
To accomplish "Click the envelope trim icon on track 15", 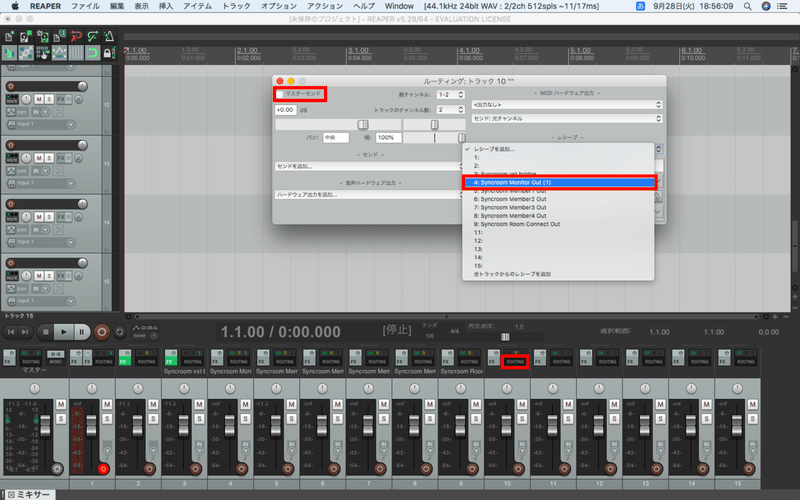I will pos(11,288).
